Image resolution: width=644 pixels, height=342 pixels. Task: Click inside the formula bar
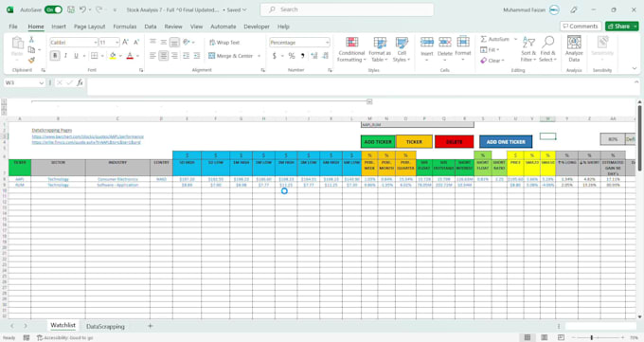pos(362,83)
